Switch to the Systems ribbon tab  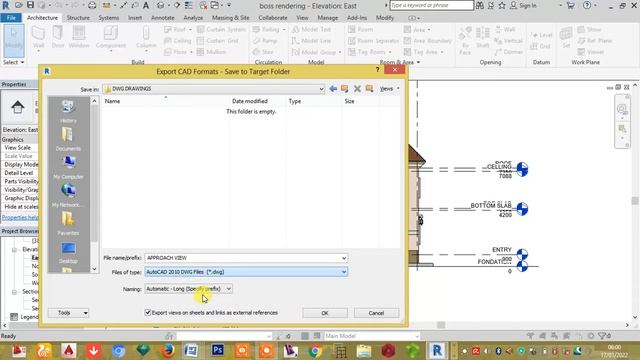click(109, 18)
